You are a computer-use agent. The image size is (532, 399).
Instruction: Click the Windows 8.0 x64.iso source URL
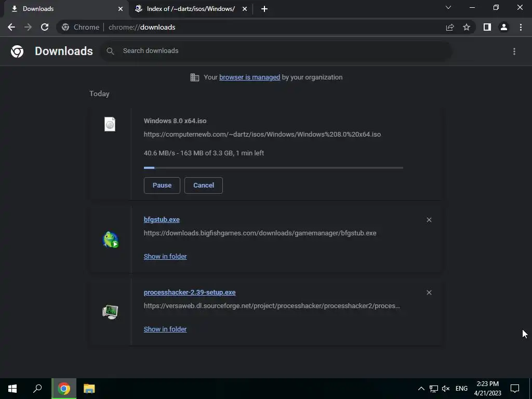[262, 135]
